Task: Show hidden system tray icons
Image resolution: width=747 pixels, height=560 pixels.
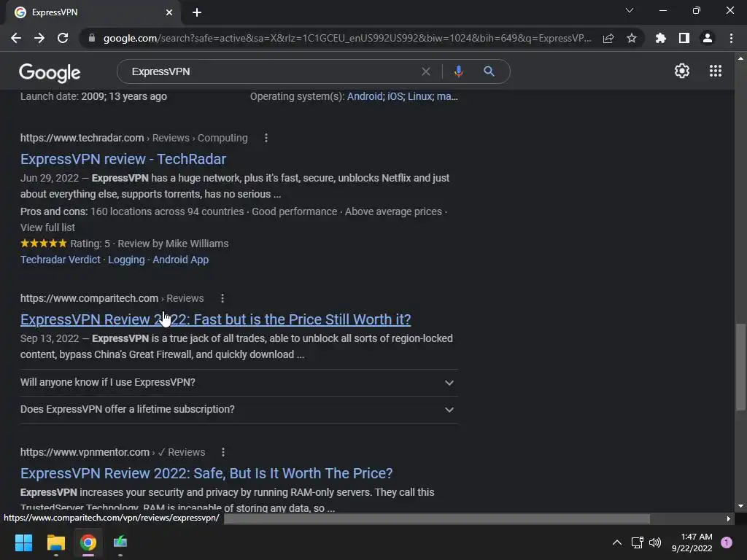Action: click(616, 542)
